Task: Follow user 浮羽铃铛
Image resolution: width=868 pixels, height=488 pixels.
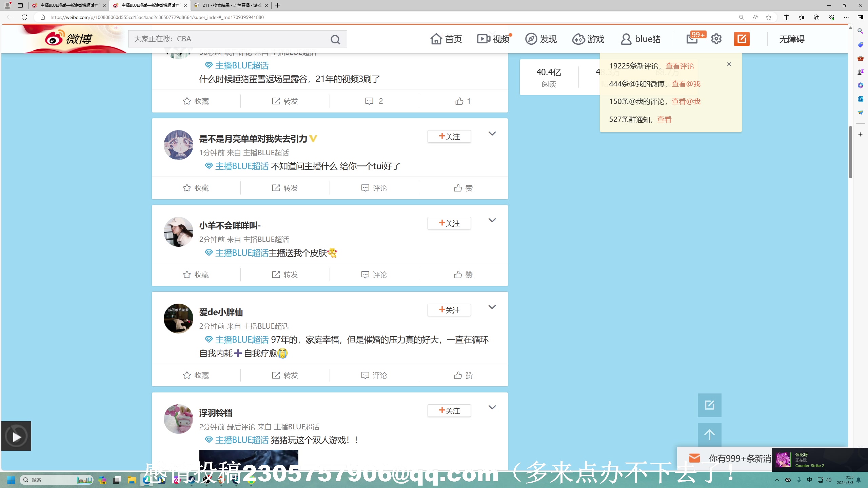Action: click(449, 411)
